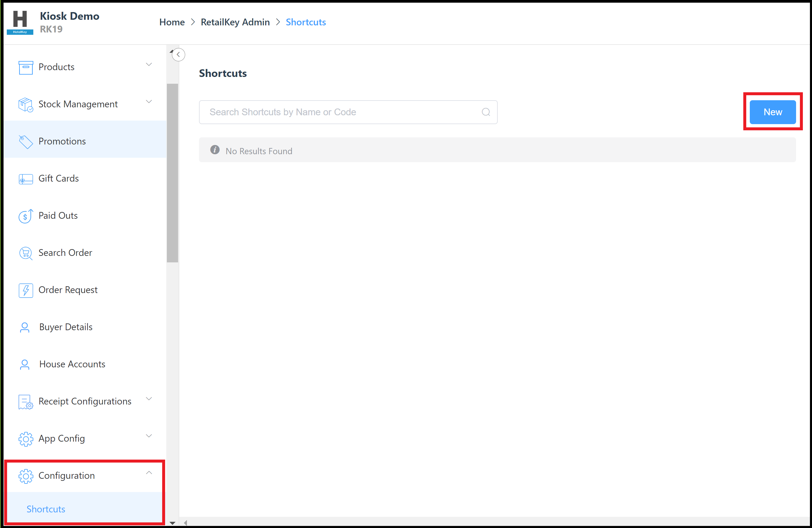Image resolution: width=812 pixels, height=528 pixels.
Task: Select the Search Order cart icon
Action: click(x=25, y=253)
